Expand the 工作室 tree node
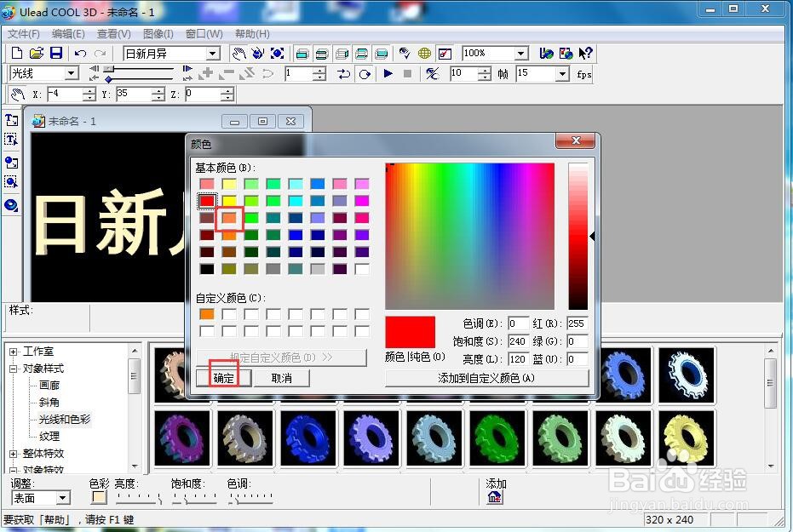793x532 pixels. click(x=13, y=352)
